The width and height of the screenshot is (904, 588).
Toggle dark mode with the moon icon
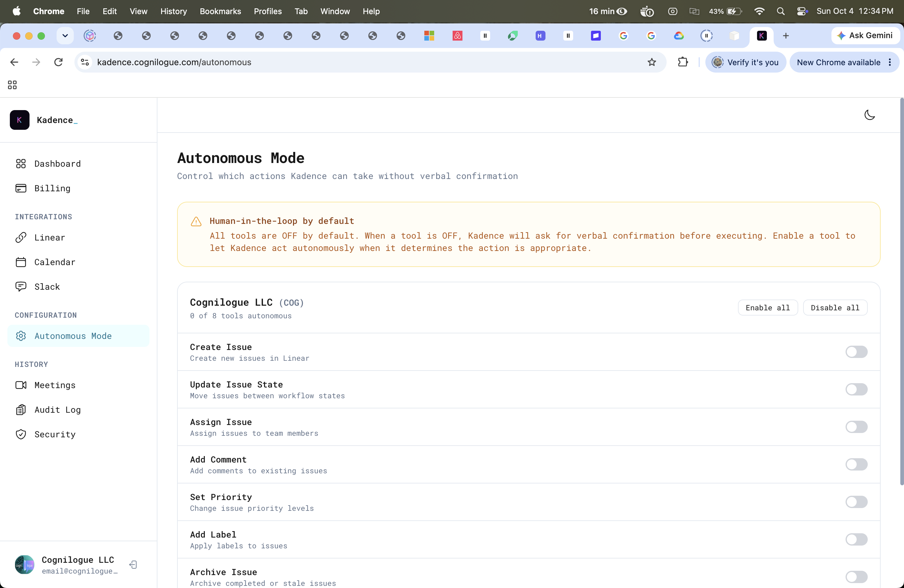click(x=870, y=115)
